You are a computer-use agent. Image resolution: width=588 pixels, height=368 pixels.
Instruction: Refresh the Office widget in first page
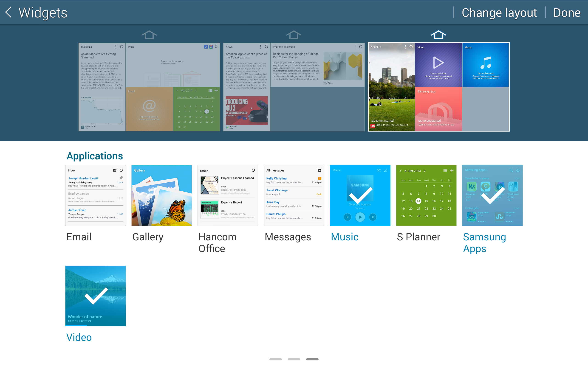pos(216,47)
